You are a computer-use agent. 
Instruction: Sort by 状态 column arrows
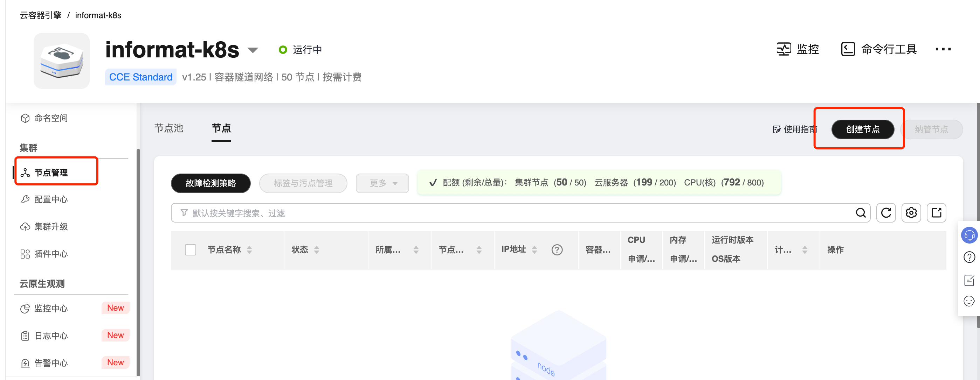(x=317, y=250)
